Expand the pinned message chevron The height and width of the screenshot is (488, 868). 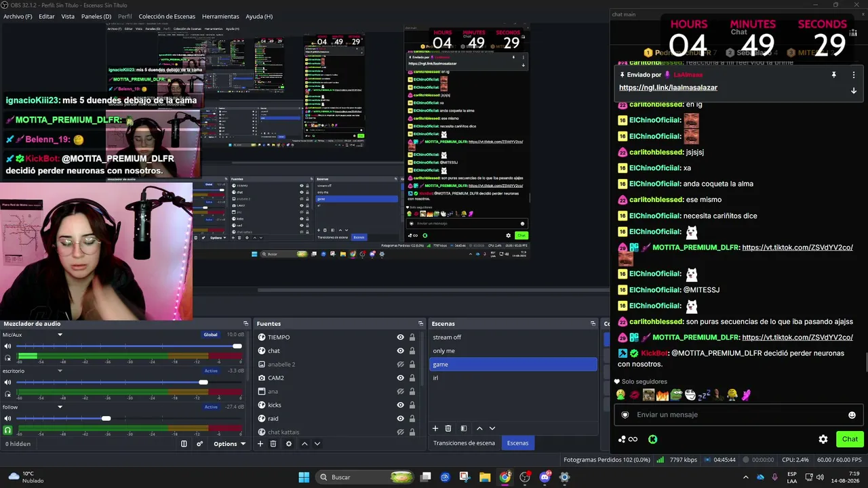point(854,90)
